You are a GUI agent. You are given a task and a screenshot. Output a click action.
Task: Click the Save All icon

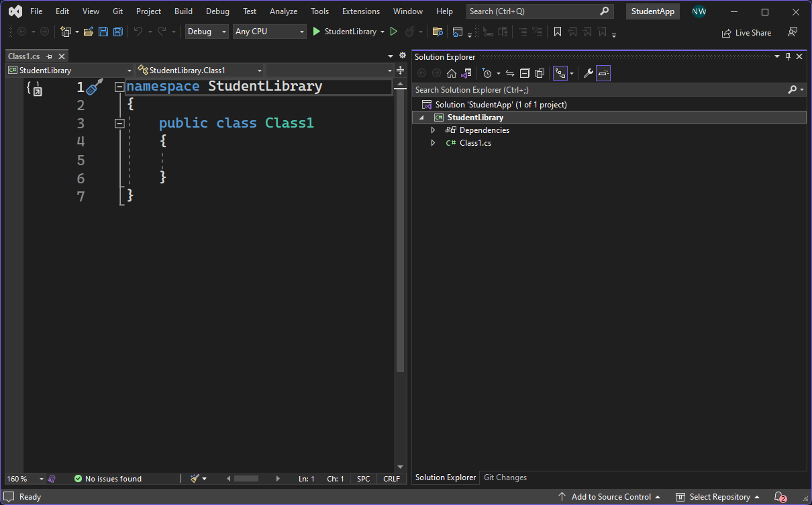pos(118,32)
